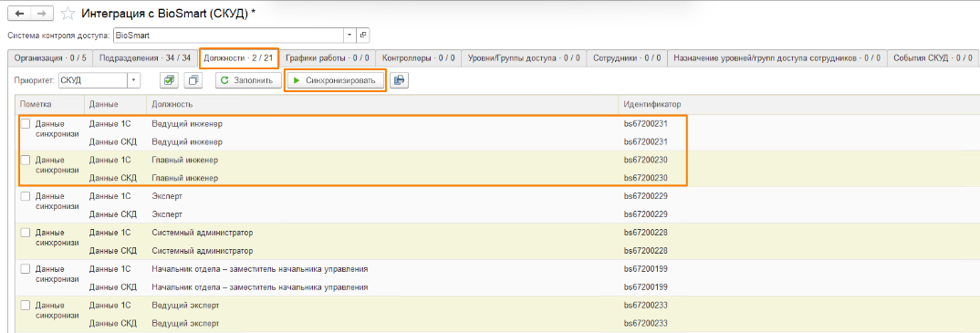The width and height of the screenshot is (980, 333).
Task: Select Начальник отдела position in the Данные СКД row
Action: click(259, 286)
